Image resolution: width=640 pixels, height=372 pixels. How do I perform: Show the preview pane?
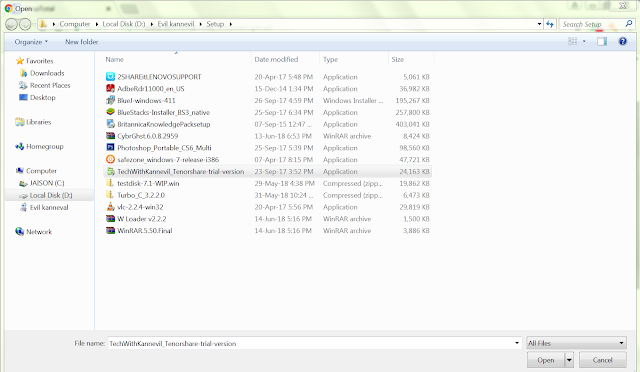coord(602,41)
